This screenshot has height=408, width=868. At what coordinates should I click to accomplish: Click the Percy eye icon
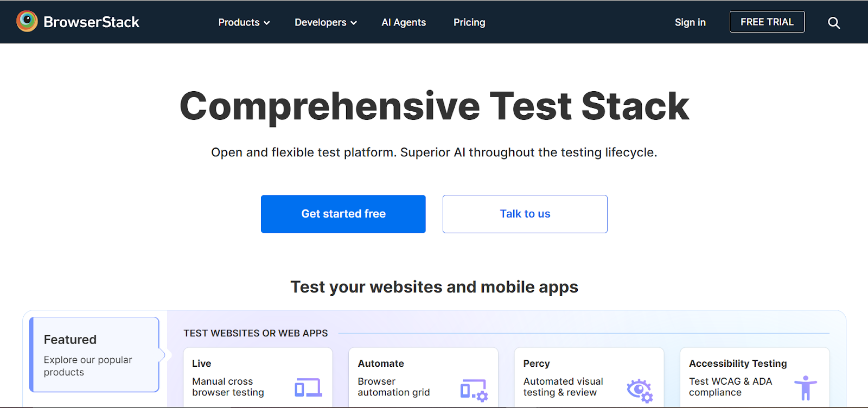coord(640,390)
